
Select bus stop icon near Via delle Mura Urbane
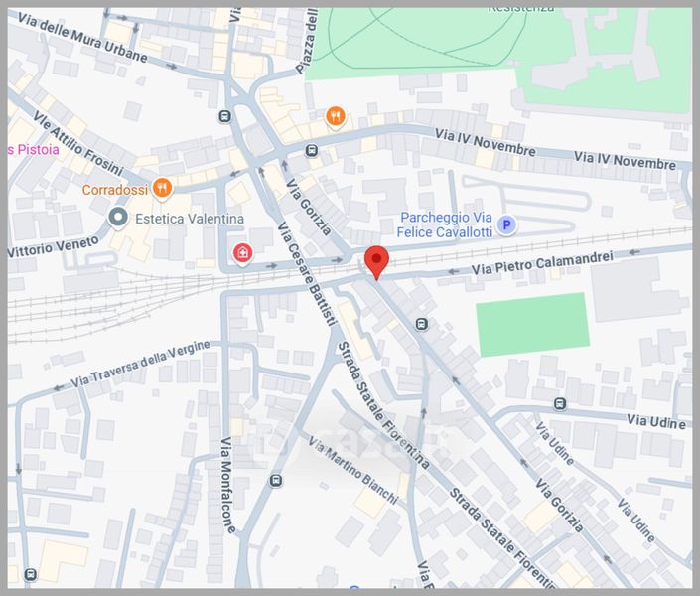[x=224, y=116]
